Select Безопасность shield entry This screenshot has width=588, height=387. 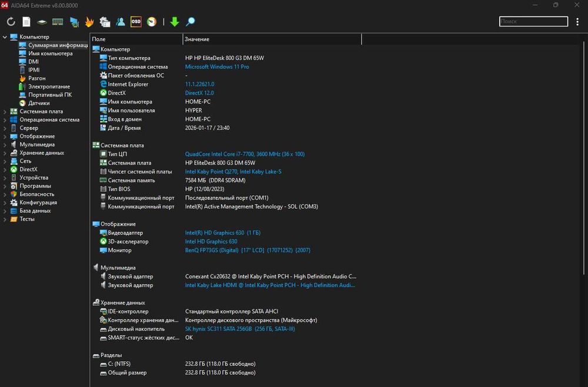[32, 194]
